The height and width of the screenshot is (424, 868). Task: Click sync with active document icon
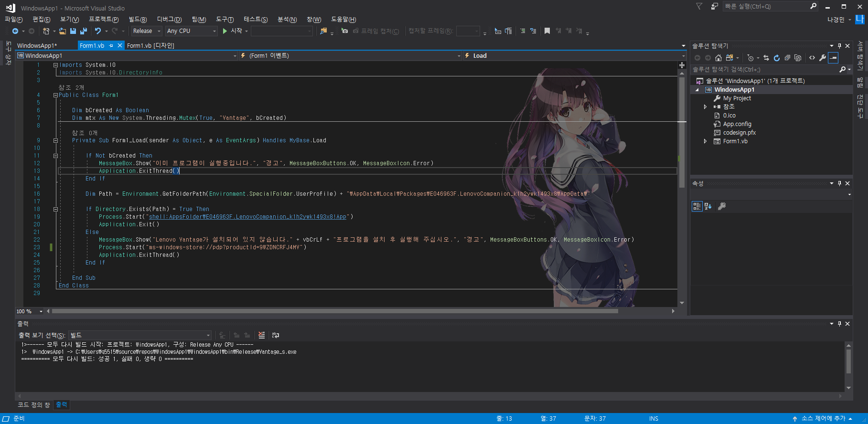[766, 58]
